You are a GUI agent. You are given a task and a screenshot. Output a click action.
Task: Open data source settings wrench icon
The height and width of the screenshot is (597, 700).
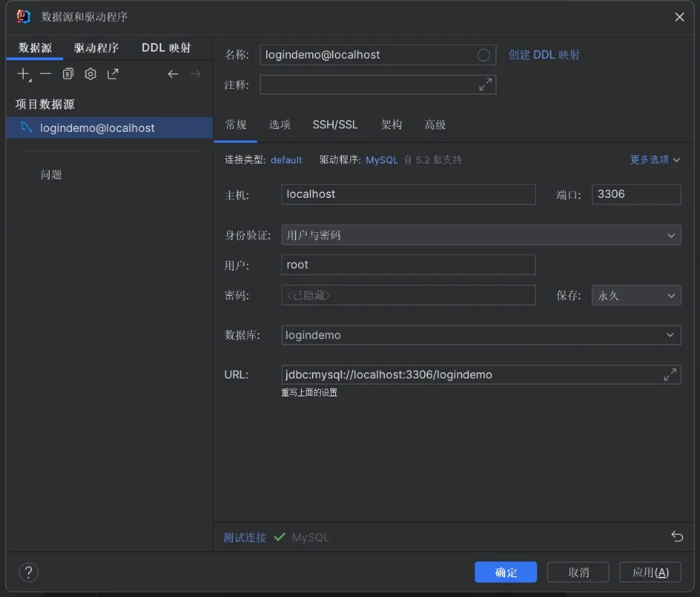pos(90,74)
